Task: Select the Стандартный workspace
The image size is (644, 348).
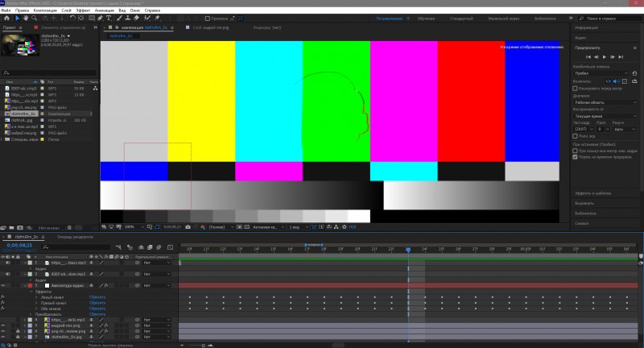Action: (x=461, y=19)
